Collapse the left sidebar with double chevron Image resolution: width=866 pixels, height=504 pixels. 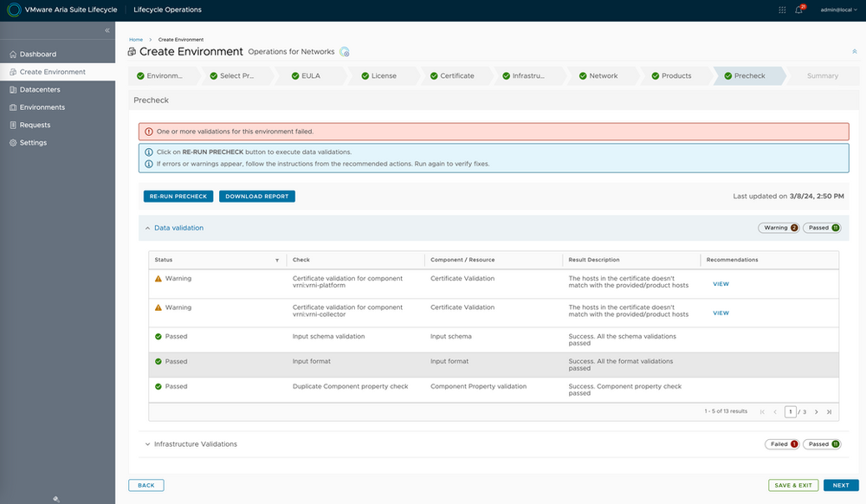tap(107, 30)
